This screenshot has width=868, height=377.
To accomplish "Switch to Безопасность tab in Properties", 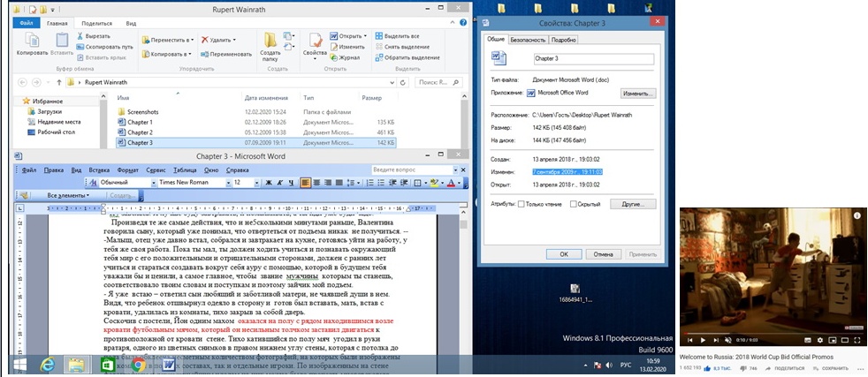I will (x=528, y=40).
